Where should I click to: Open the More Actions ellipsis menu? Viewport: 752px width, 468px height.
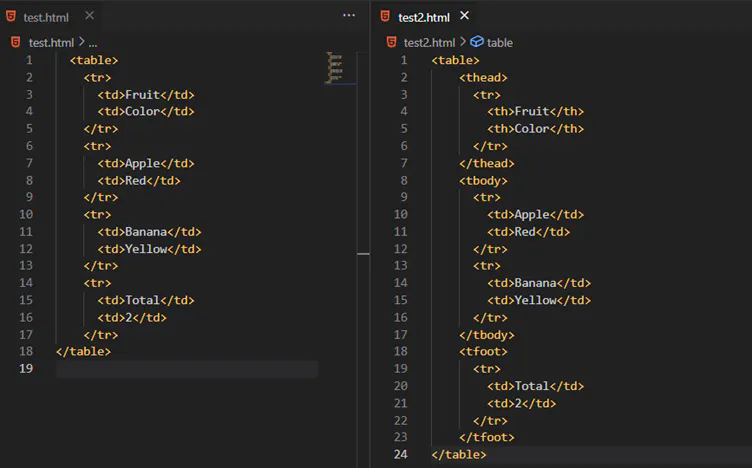[349, 15]
